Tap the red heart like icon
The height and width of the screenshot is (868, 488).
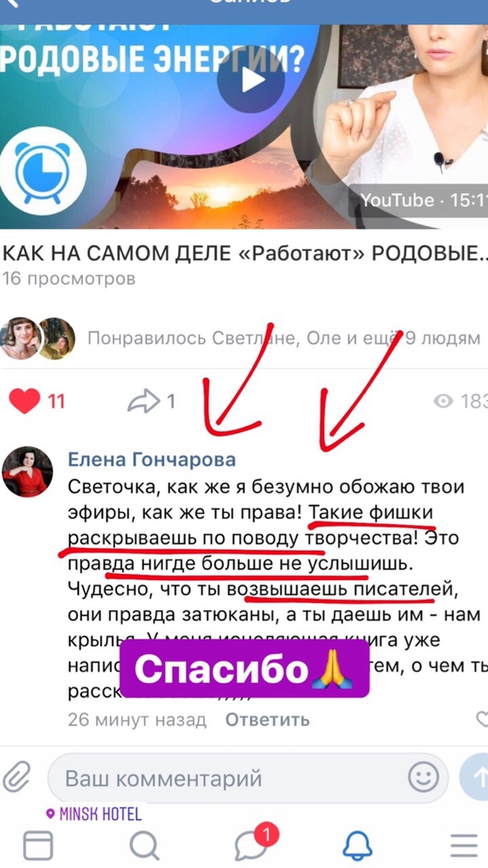click(x=25, y=401)
